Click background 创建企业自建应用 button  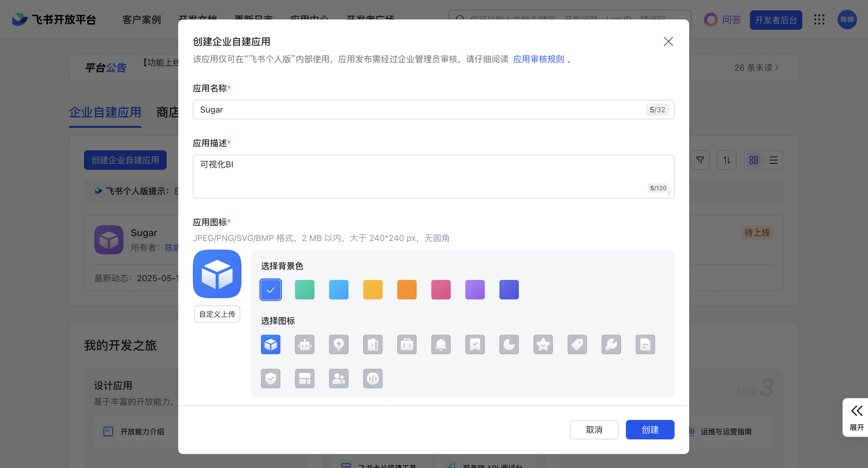[125, 160]
